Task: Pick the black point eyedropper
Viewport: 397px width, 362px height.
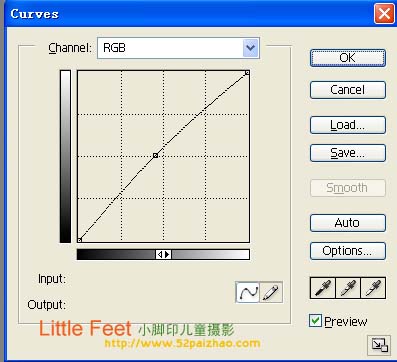Action: [x=323, y=288]
